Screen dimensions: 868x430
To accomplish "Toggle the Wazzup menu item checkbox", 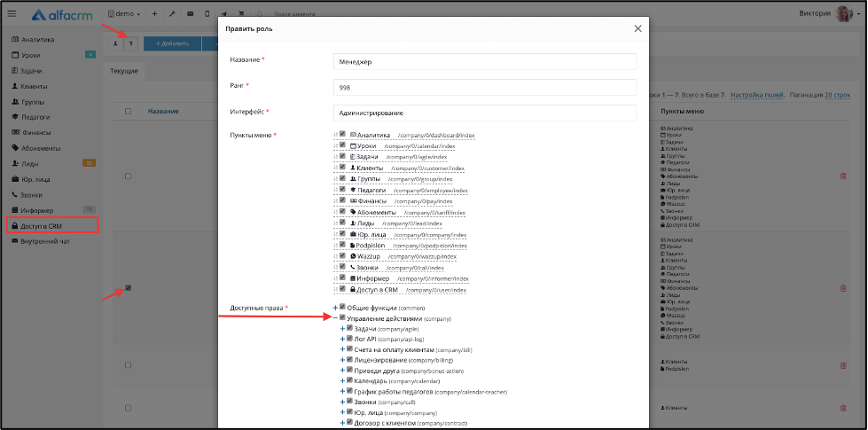I will (342, 256).
